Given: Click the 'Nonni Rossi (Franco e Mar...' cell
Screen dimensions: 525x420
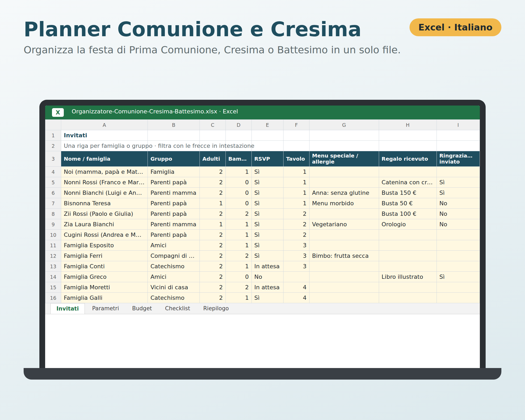Looking at the screenshot, I should tap(104, 182).
